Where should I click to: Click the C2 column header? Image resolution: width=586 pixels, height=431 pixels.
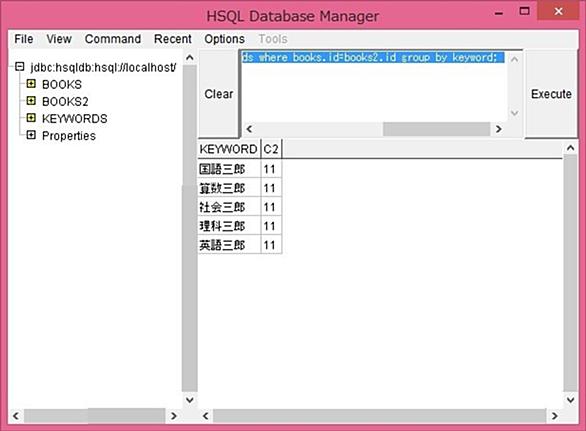click(271, 149)
